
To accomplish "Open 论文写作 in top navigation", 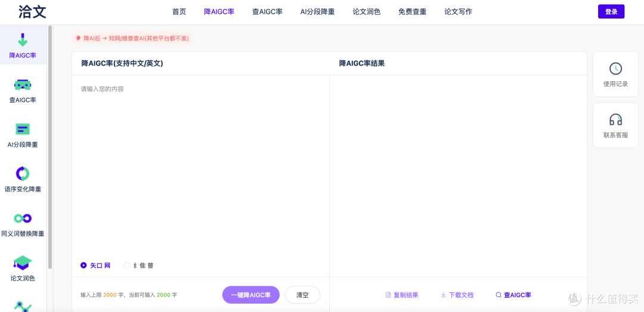I will [x=458, y=11].
